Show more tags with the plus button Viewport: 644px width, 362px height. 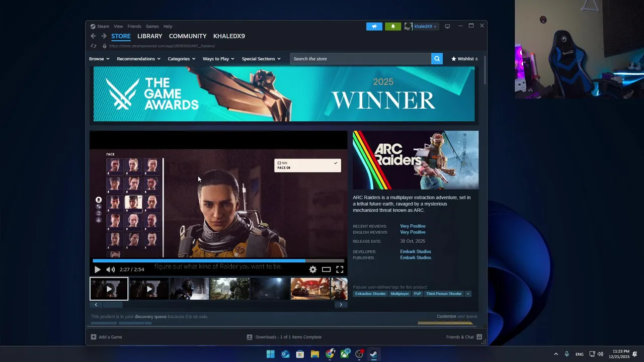468,294
